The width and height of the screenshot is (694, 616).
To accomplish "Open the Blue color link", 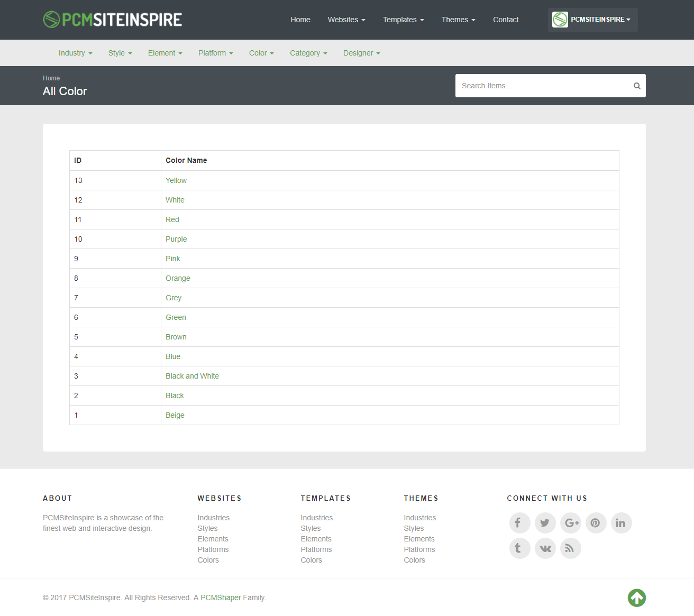I will click(173, 356).
